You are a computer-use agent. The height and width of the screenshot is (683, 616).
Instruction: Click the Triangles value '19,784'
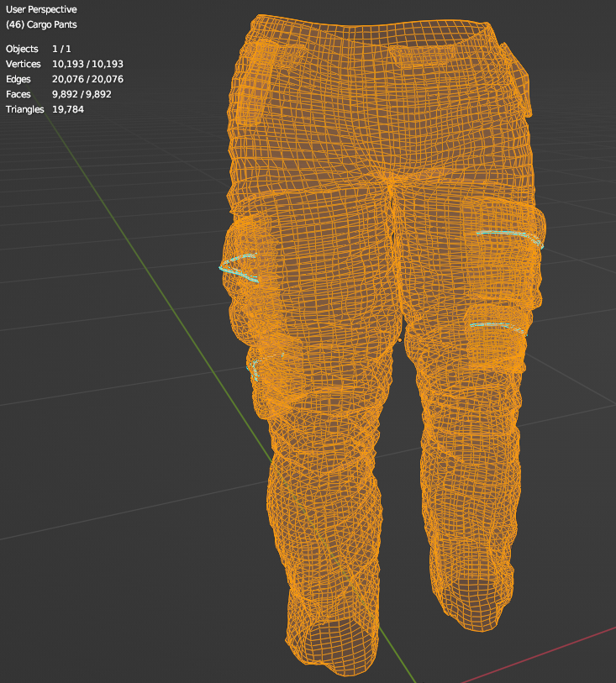tap(68, 109)
